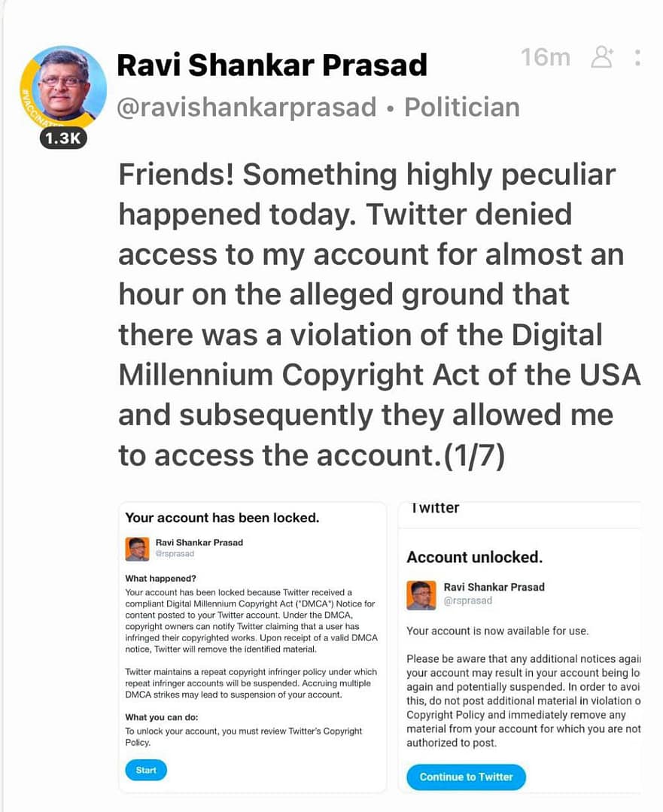Viewport: 663px width, 812px height.
Task: Click the 16m post timestamp
Action: click(545, 57)
